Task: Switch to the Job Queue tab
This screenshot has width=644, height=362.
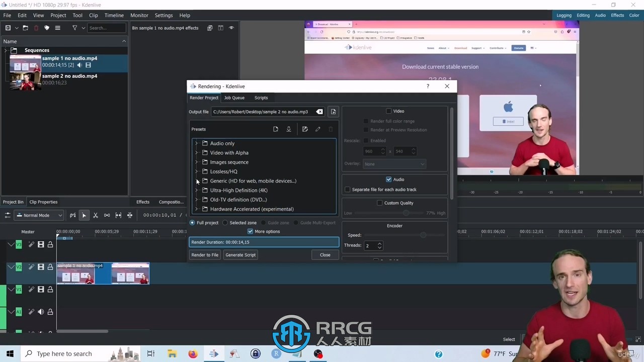Action: (234, 98)
